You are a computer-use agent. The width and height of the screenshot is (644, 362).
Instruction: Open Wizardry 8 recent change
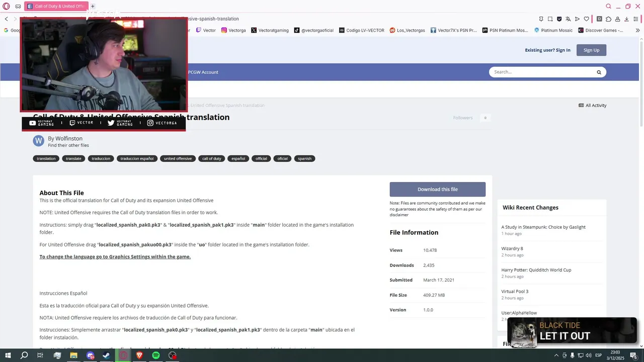(x=512, y=248)
